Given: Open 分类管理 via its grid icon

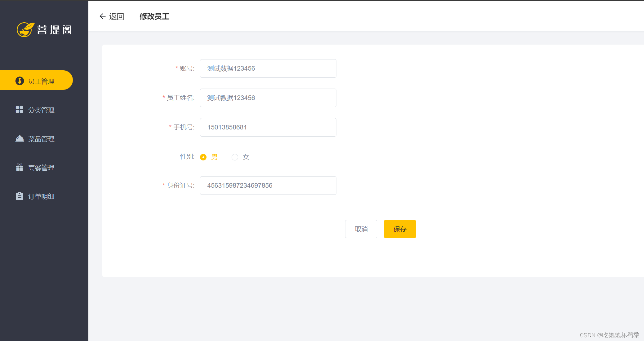Looking at the screenshot, I should tap(19, 110).
